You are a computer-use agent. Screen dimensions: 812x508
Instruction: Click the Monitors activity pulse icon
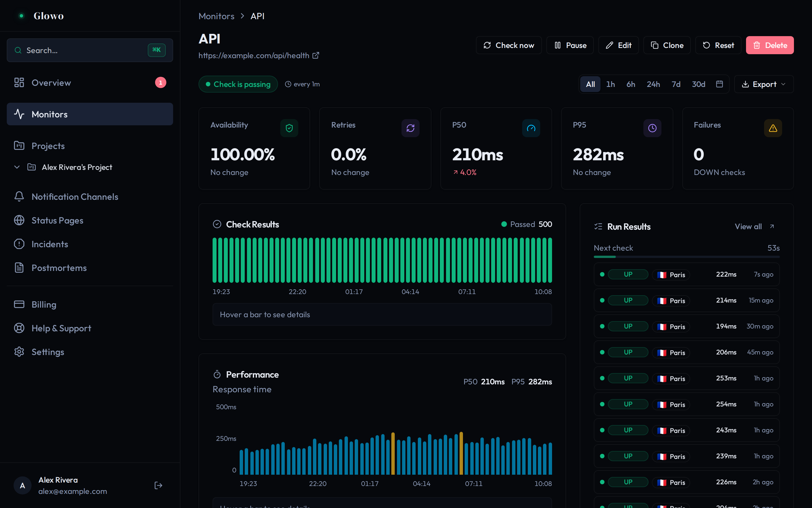pyautogui.click(x=19, y=114)
